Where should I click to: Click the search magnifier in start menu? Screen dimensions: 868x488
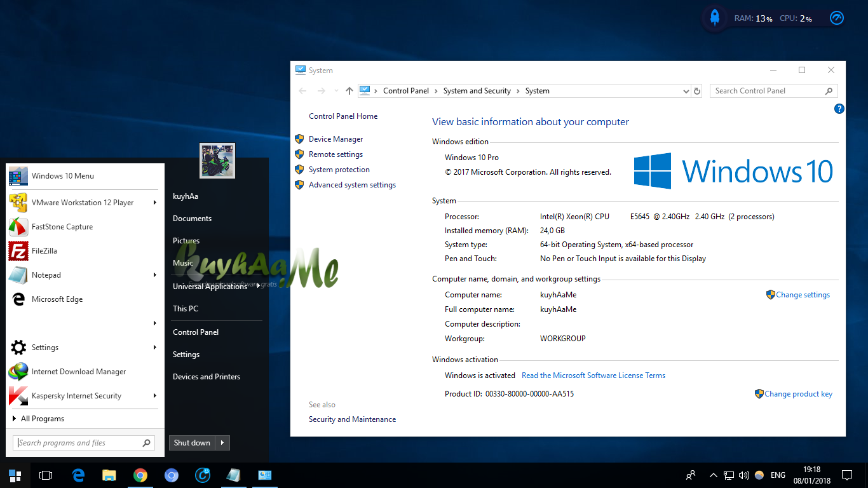pos(147,443)
